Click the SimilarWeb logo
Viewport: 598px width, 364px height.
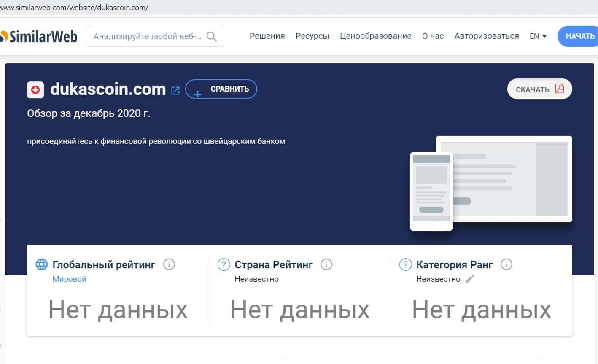pyautogui.click(x=39, y=37)
